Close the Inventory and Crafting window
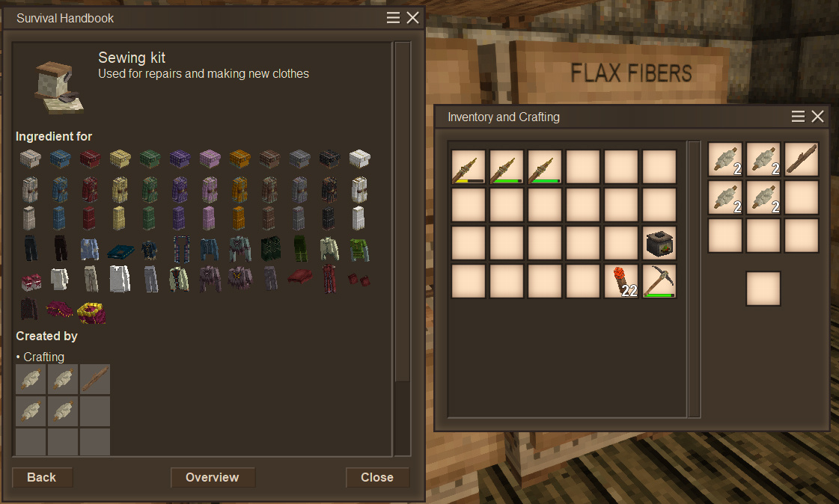 [x=817, y=117]
